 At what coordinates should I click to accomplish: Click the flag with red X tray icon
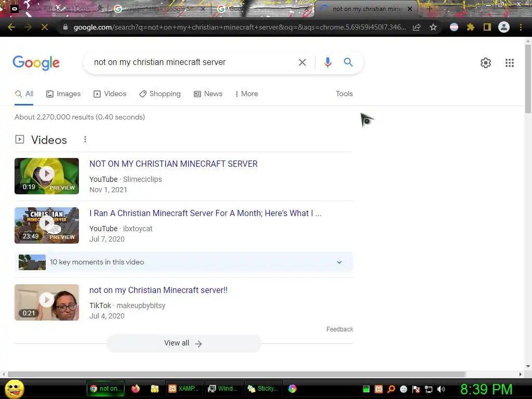(x=416, y=389)
